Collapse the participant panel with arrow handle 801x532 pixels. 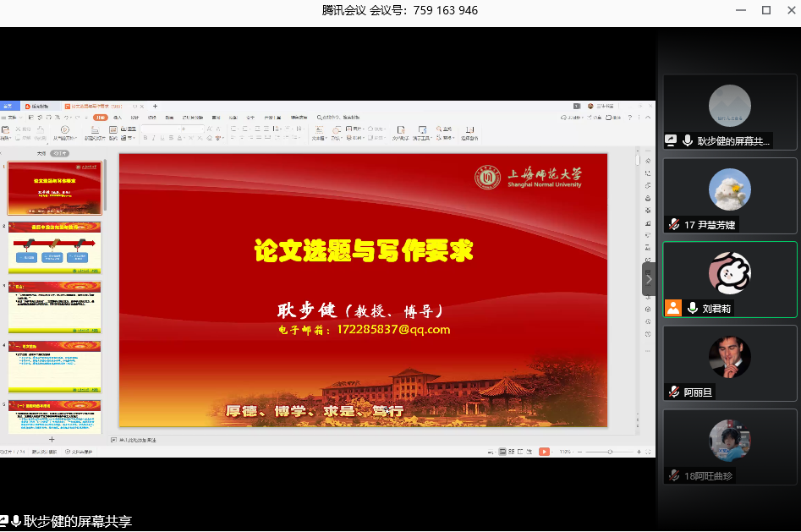649,279
